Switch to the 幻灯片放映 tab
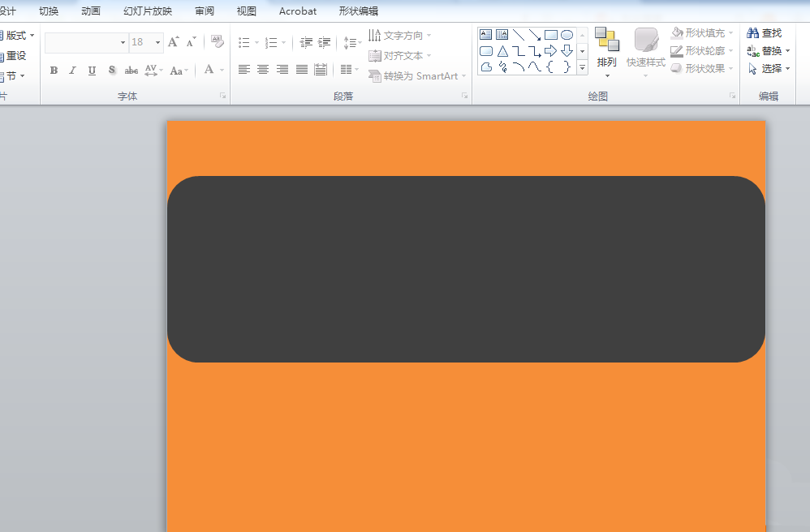This screenshot has height=532, width=810. click(x=148, y=11)
